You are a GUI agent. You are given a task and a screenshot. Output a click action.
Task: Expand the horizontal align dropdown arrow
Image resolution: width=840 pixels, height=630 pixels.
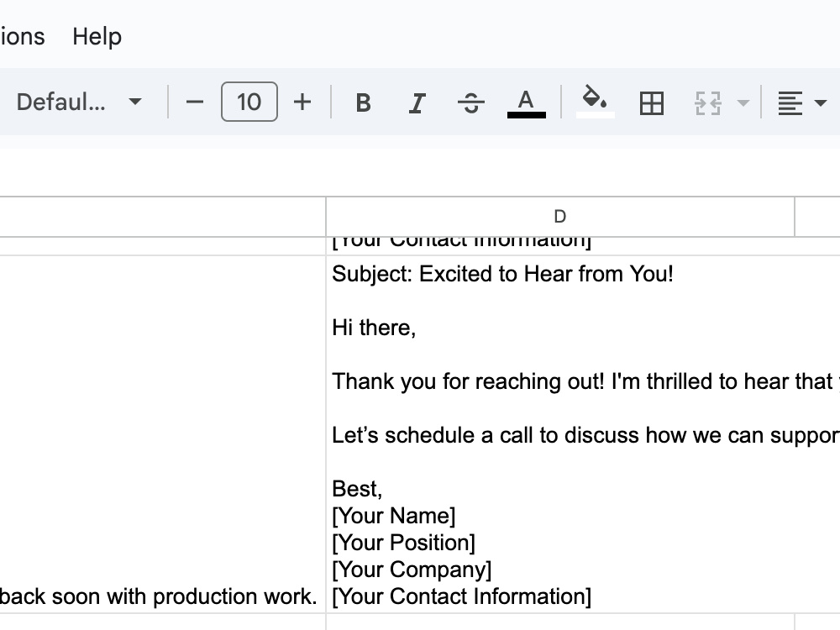click(820, 102)
